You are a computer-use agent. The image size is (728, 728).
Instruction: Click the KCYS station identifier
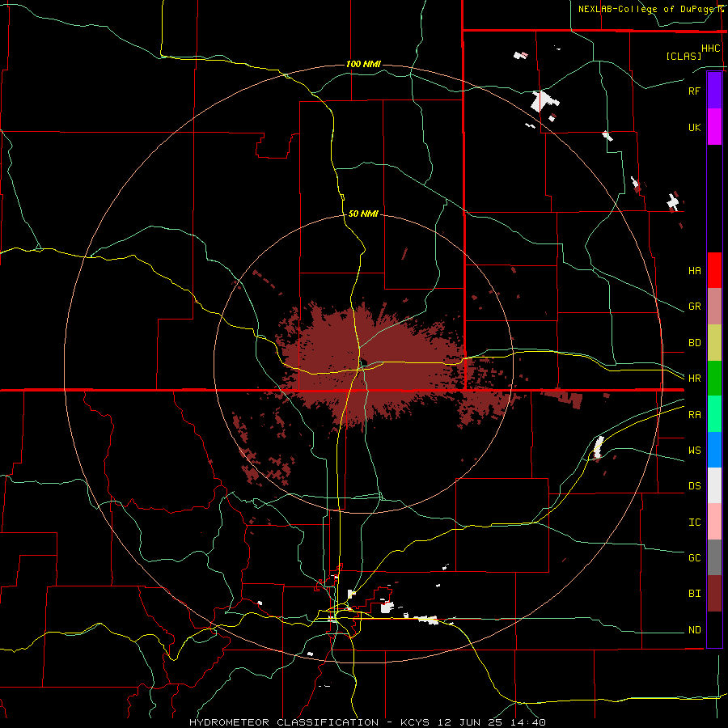point(416,722)
